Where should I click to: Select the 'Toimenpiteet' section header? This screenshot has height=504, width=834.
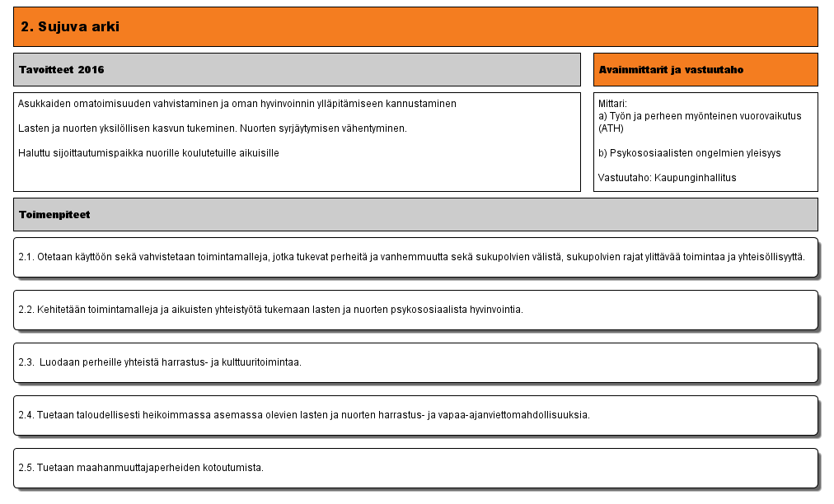[x=415, y=215]
